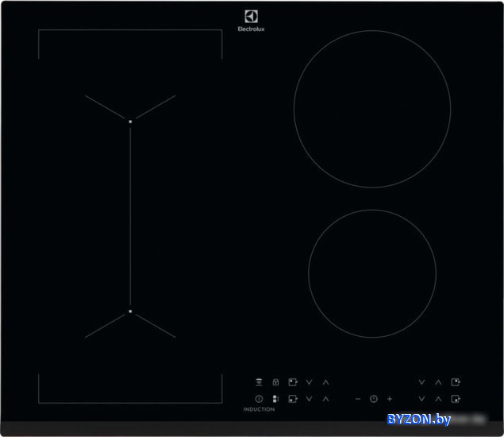This screenshot has width=504, height=437.
Task: Select the front-right zone indicator icon
Action: tap(456, 399)
